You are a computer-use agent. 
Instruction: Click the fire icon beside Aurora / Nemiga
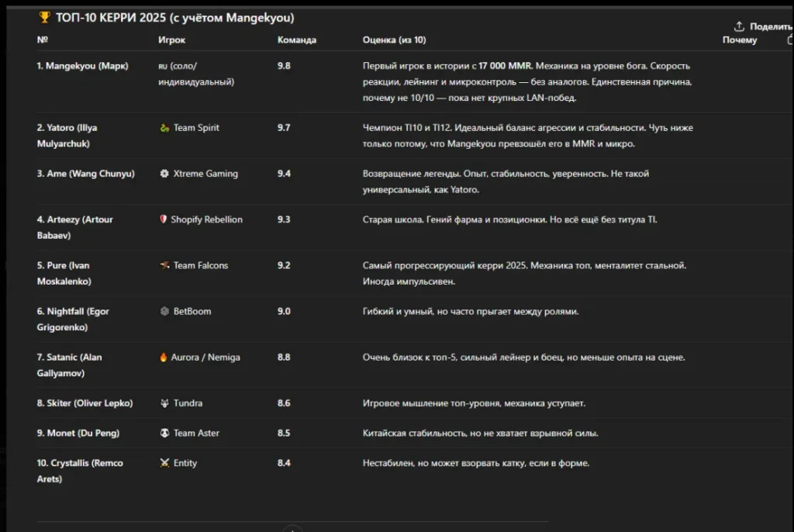click(164, 358)
